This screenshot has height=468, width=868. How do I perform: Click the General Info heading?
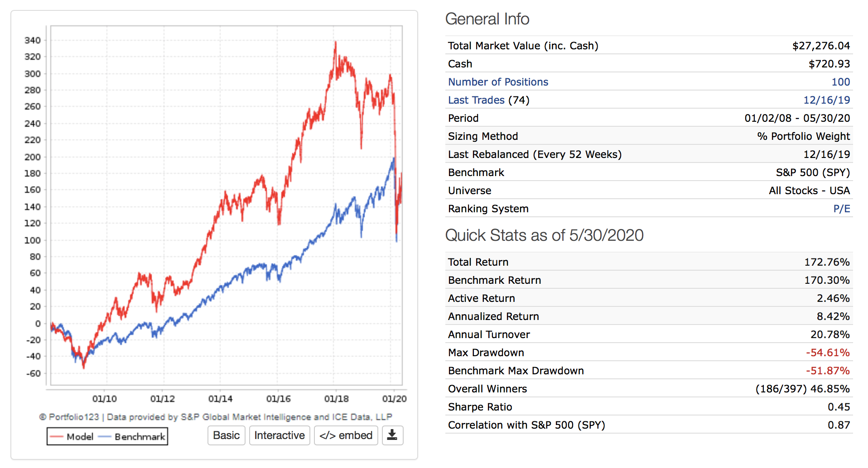[487, 19]
